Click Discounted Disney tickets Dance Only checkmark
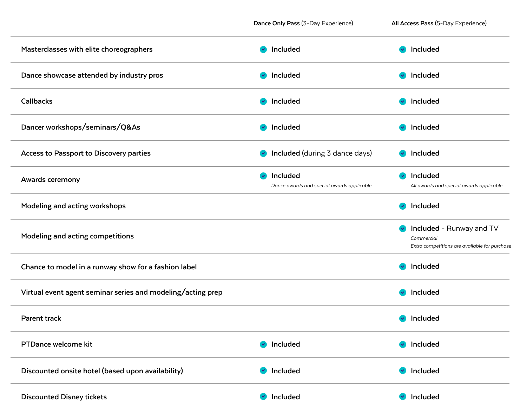Image resolution: width=520 pixels, height=420 pixels. (263, 396)
